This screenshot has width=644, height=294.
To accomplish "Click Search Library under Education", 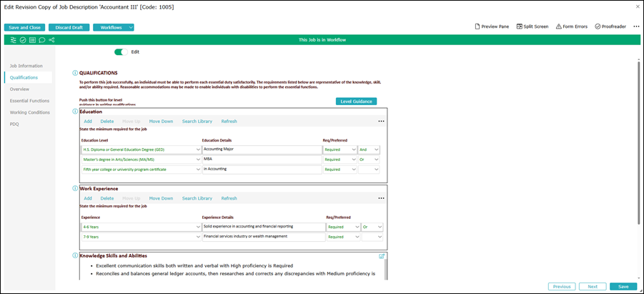I will click(x=197, y=122).
